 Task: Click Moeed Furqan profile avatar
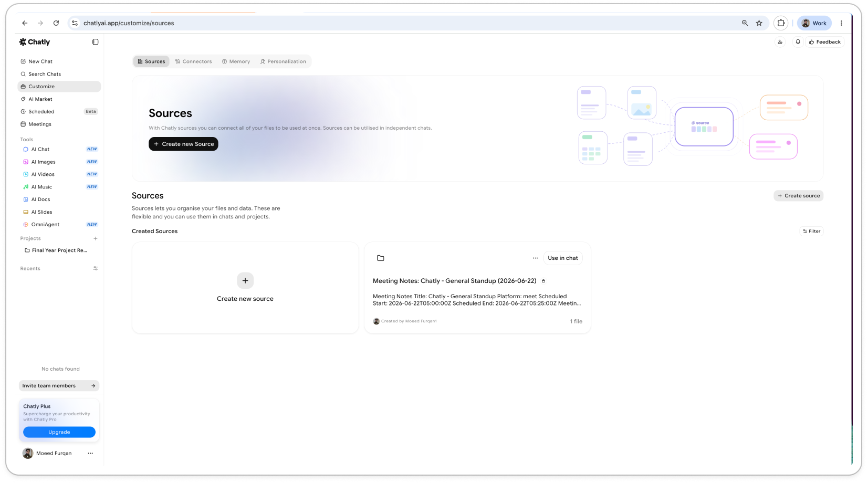pos(28,453)
